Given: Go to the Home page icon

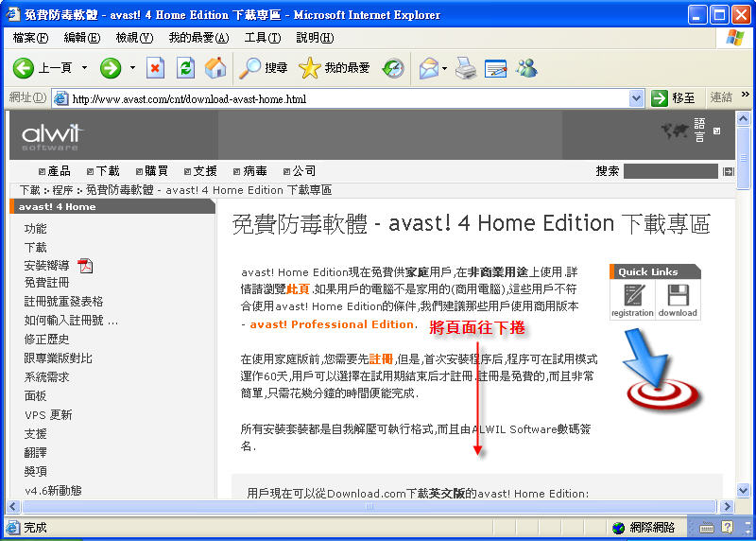Looking at the screenshot, I should coord(215,68).
